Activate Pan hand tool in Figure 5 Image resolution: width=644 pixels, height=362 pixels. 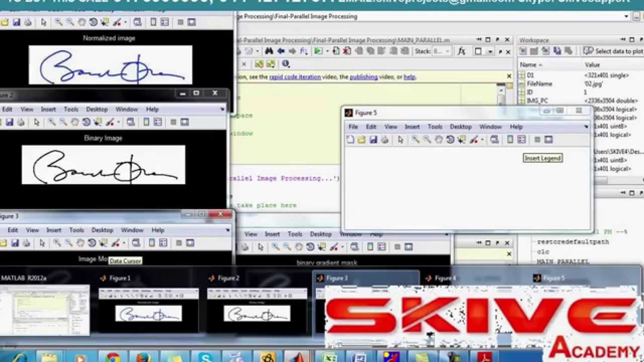coord(439,140)
